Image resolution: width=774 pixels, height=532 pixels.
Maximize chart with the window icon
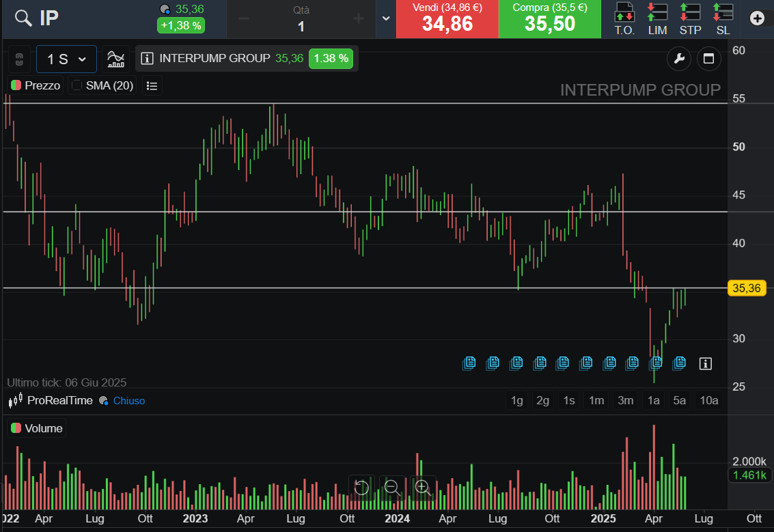[x=708, y=59]
